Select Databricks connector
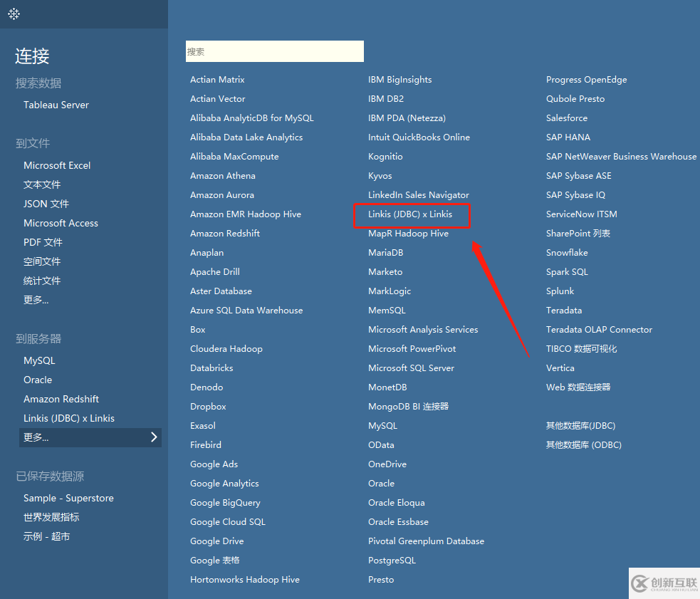 [211, 368]
